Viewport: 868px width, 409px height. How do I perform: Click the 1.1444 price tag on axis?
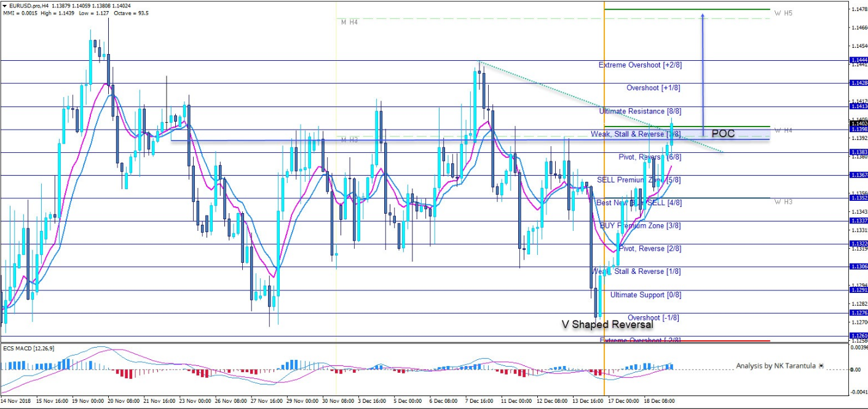858,60
